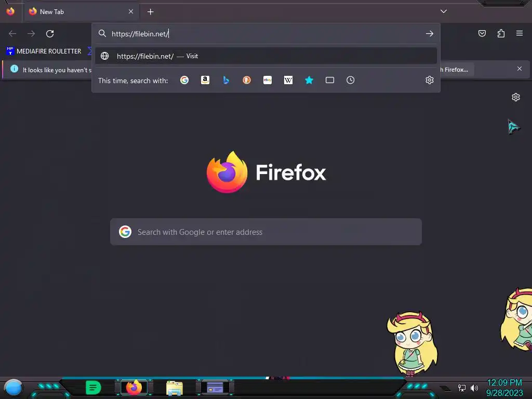Click the Go arrow in address bar

[430, 34]
